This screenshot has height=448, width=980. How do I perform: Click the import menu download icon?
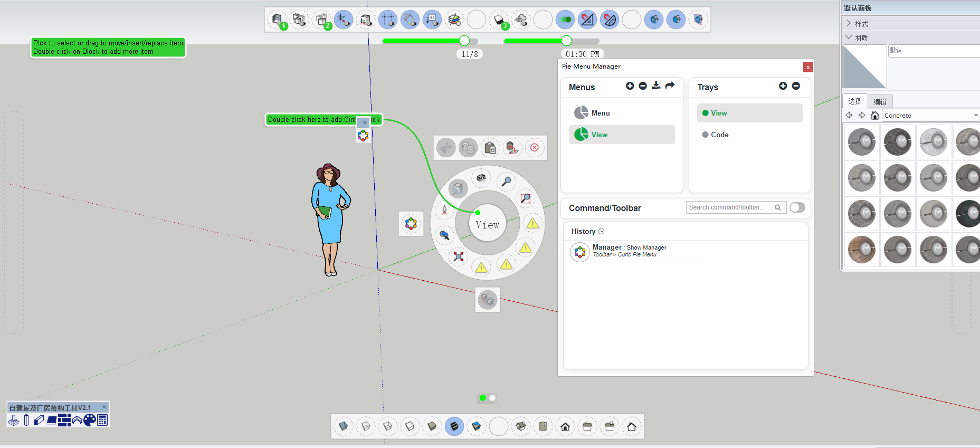point(656,86)
